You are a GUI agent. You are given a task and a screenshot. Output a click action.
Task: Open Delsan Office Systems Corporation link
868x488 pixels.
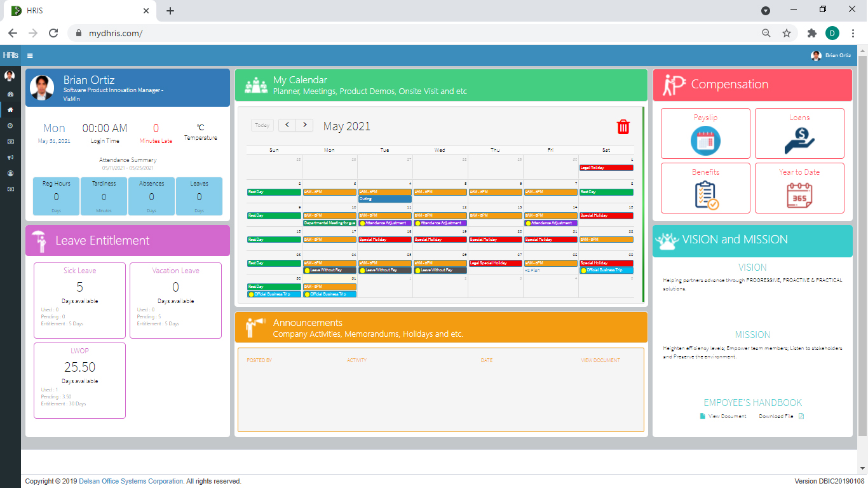click(131, 482)
